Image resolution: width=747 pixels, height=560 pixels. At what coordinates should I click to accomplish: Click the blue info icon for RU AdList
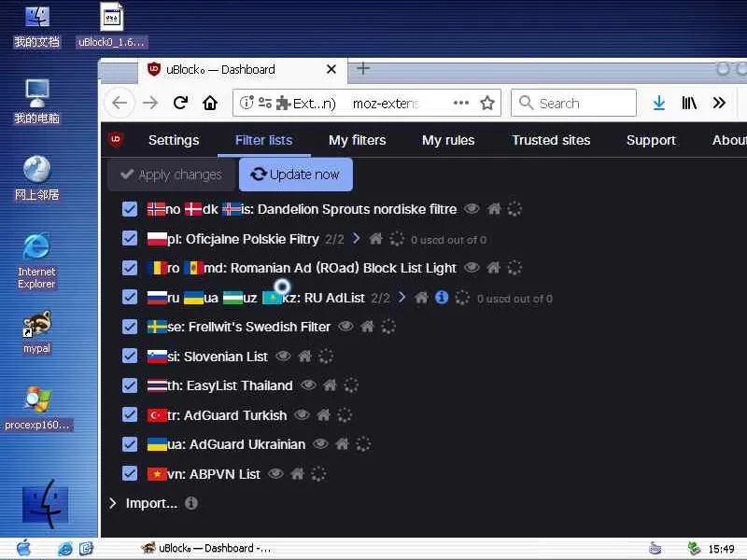(442, 297)
